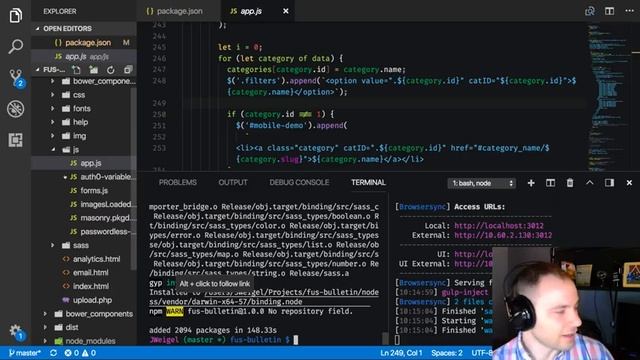Open editor More Actions ellipsis menu
Image resolution: width=640 pixels, height=360 pixels.
coord(629,11)
